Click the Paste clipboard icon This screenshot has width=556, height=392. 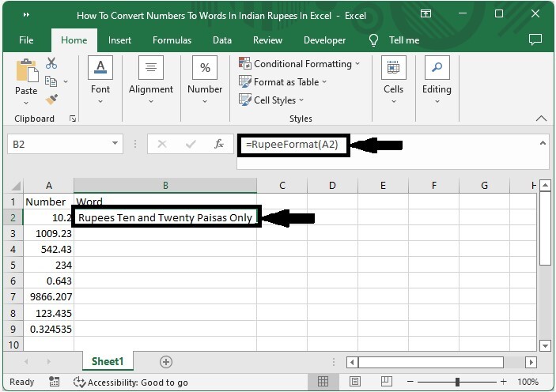coord(27,70)
